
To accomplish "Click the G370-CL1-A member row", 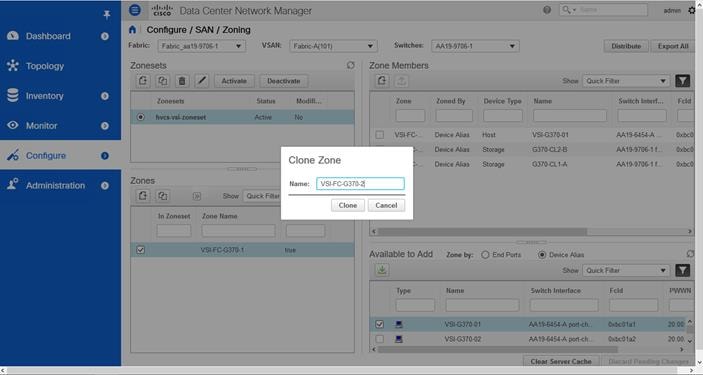I will coord(531,164).
